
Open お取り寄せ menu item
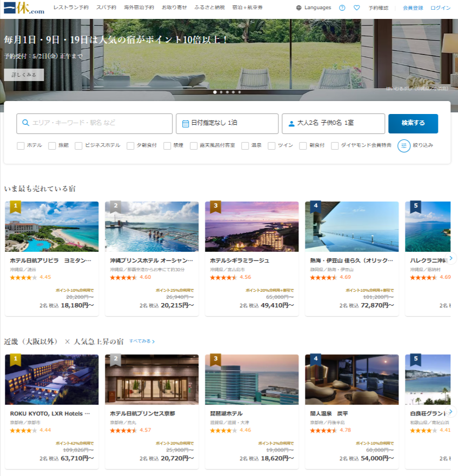coord(174,8)
